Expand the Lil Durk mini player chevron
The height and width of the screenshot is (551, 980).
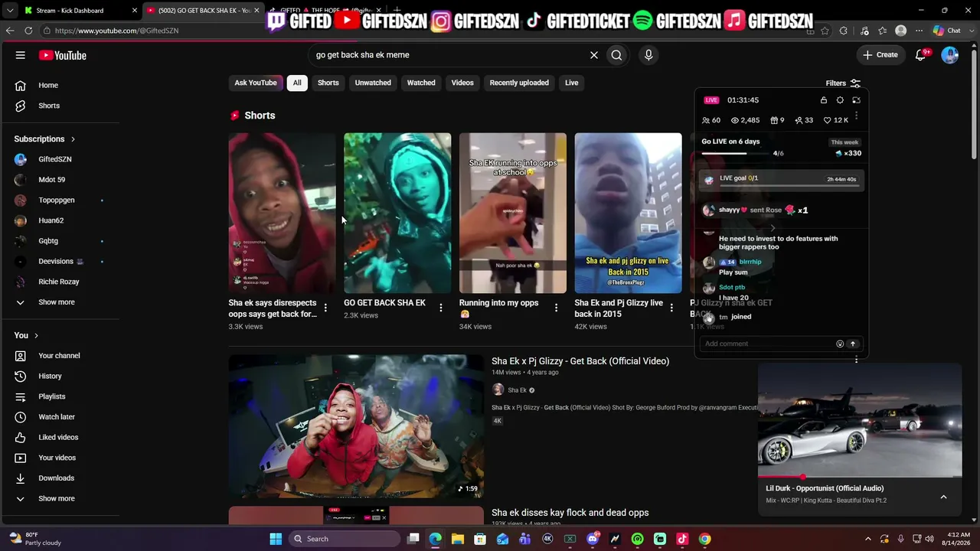tap(943, 497)
